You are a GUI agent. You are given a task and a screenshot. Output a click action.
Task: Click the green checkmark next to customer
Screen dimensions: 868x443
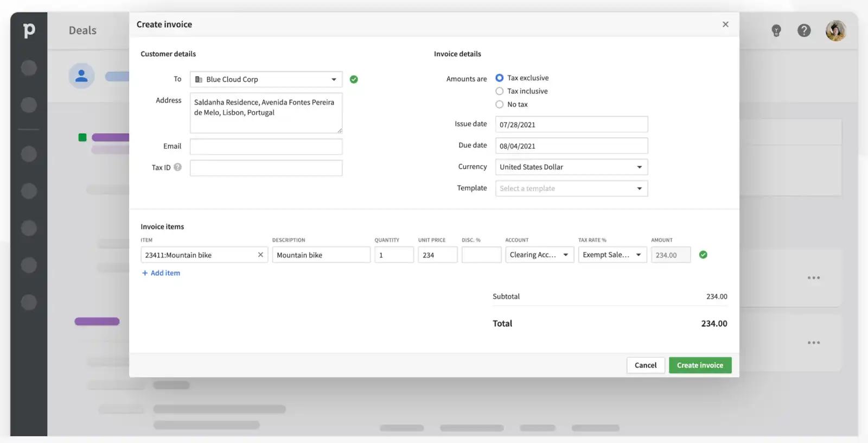354,79
